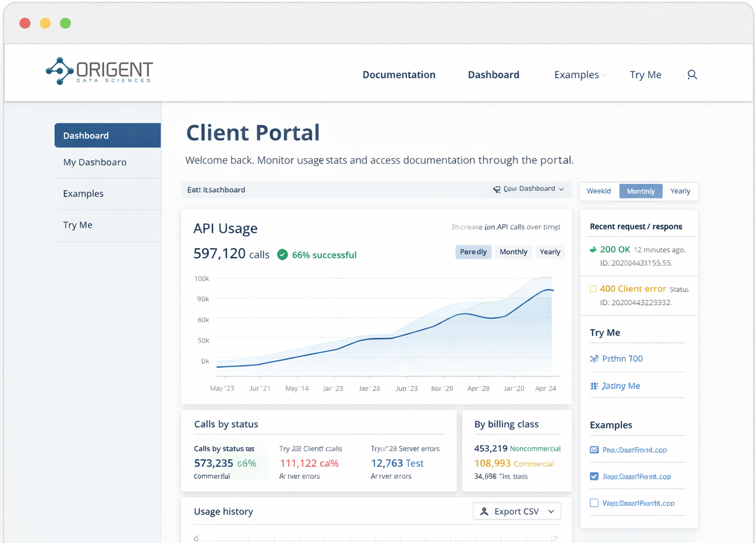Image resolution: width=756 pixels, height=543 pixels.
Task: Open search from the top navigation bar
Action: point(692,74)
